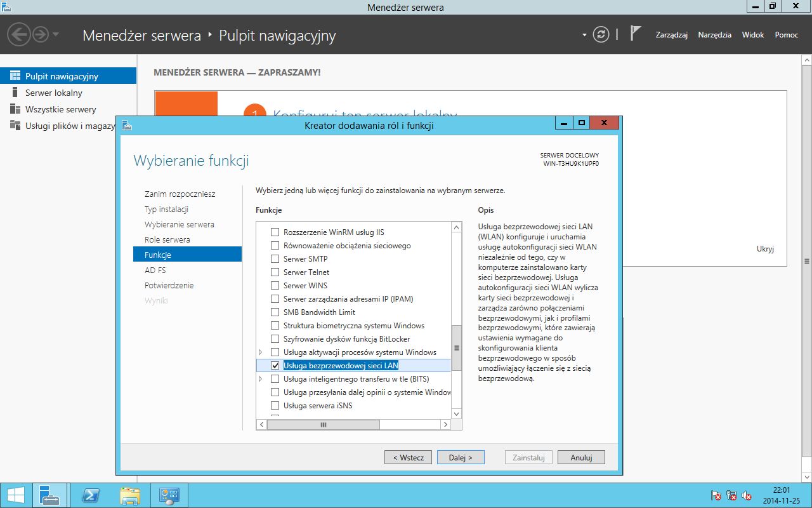Click the horizontal scrollbar thumb in feature list

[x=323, y=424]
